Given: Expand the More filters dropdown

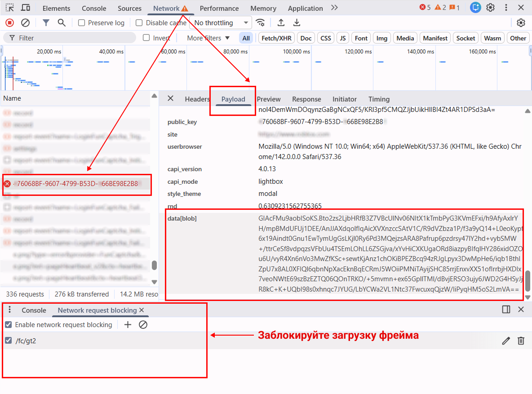Looking at the screenshot, I should pos(208,38).
